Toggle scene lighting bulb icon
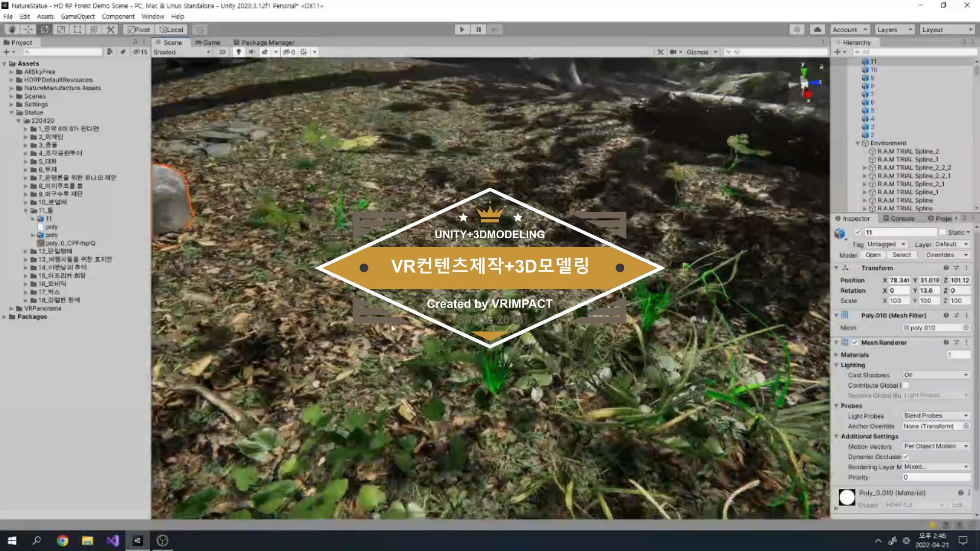 pos(238,52)
